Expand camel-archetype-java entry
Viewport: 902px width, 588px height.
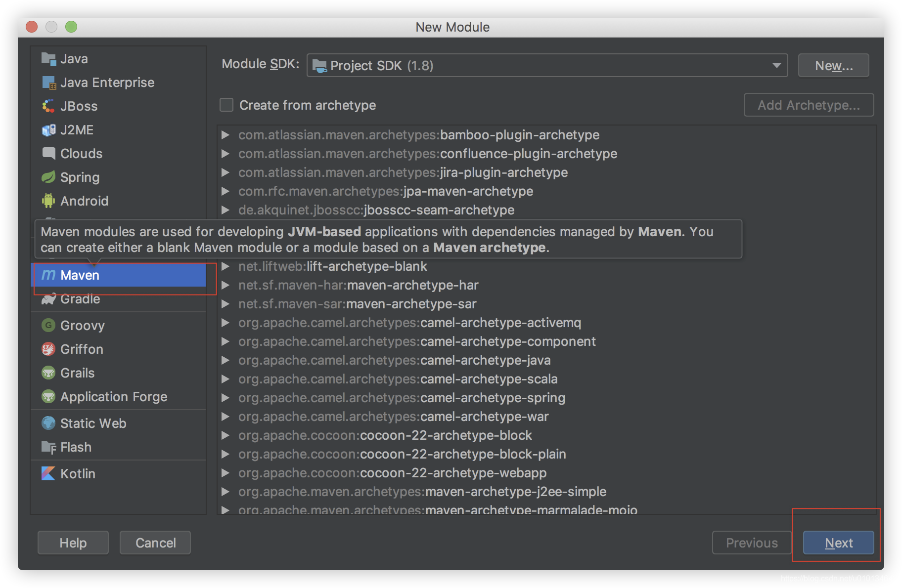[225, 360]
